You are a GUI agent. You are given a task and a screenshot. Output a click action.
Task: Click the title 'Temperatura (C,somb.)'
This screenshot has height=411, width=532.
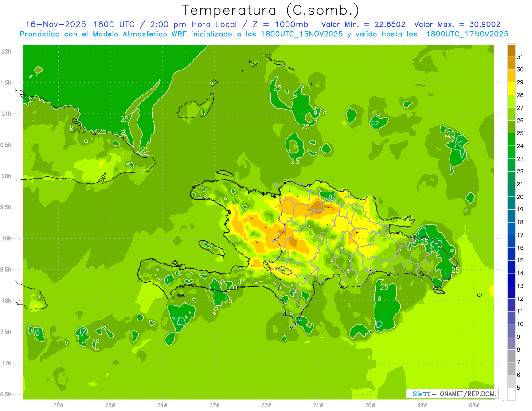[271, 10]
